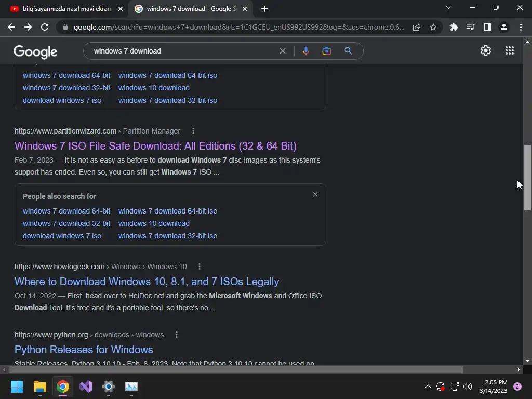Start a voice search with microphone
The width and height of the screenshot is (532, 399).
305,51
